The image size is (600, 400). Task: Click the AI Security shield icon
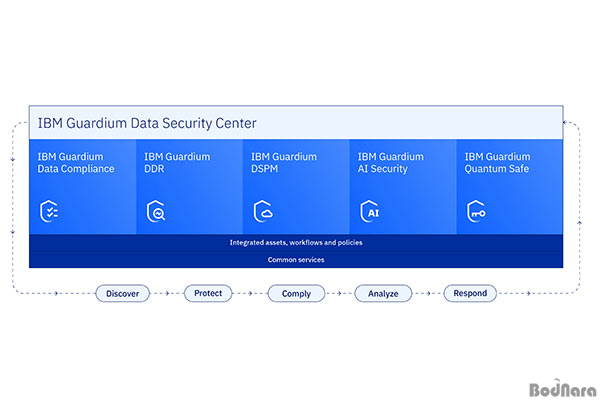370,211
